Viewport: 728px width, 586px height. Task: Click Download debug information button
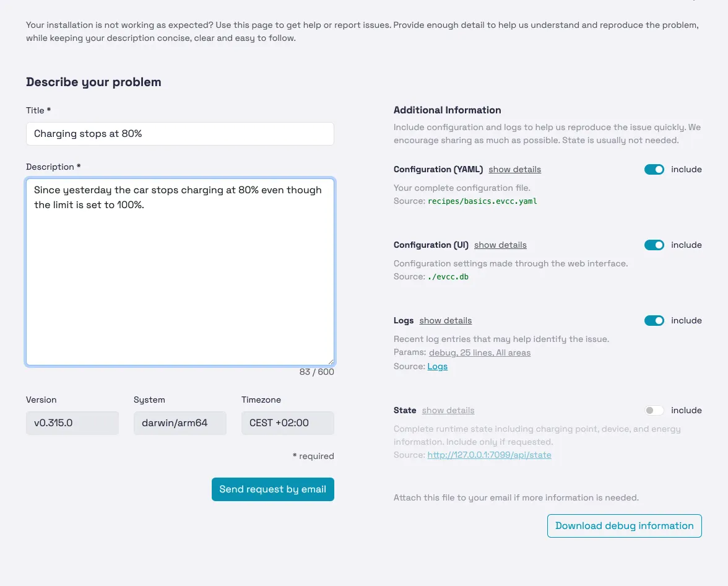(x=625, y=525)
